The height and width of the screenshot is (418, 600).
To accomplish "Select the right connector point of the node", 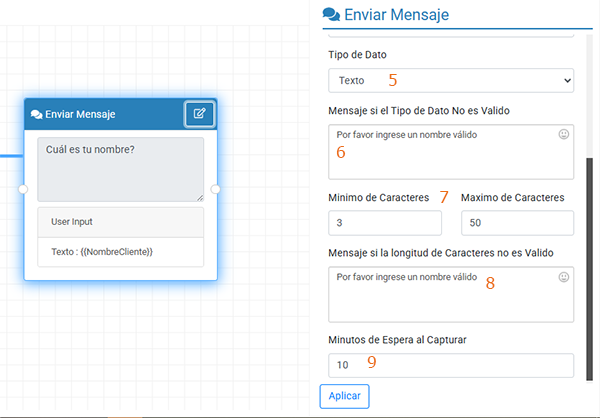I will click(214, 189).
